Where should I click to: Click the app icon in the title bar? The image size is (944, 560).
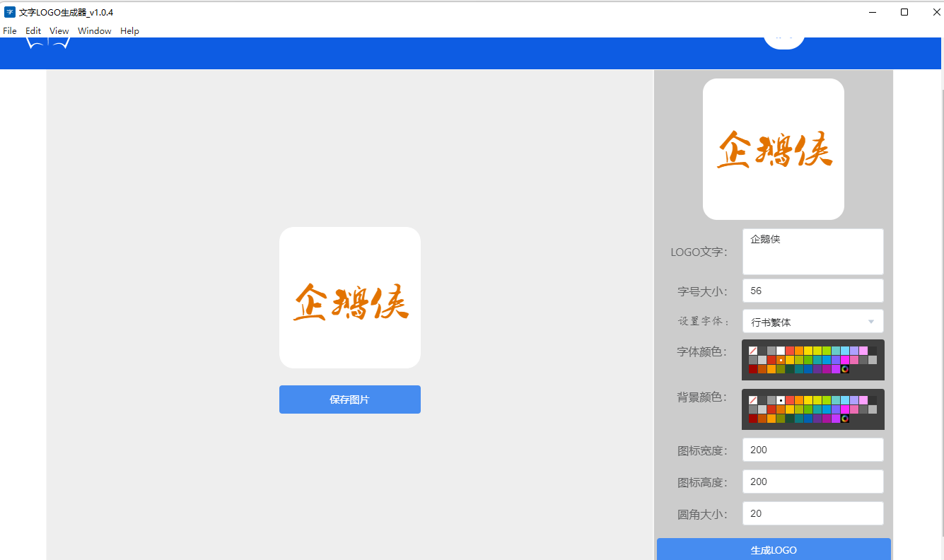point(9,11)
